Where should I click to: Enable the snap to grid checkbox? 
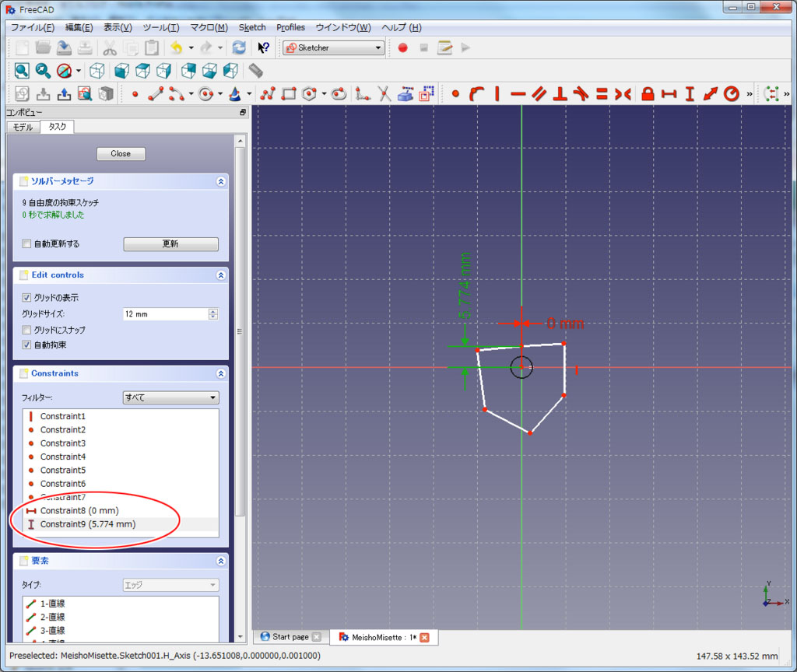click(26, 330)
